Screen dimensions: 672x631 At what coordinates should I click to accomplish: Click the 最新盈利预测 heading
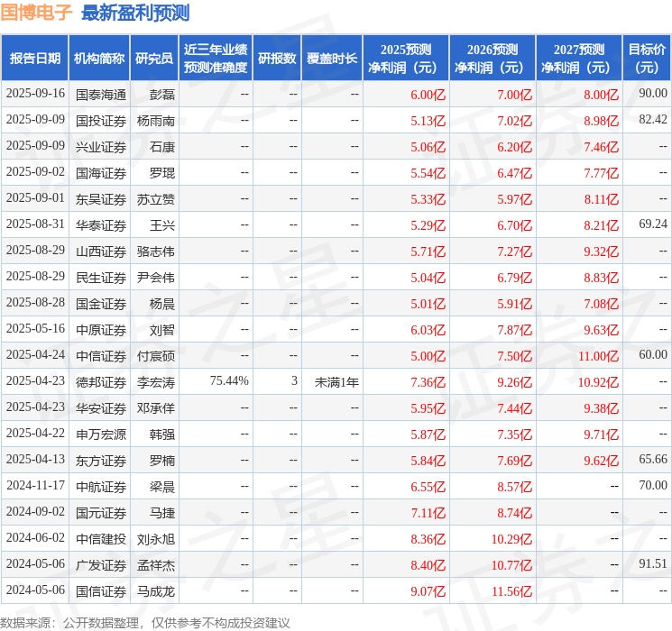point(135,13)
